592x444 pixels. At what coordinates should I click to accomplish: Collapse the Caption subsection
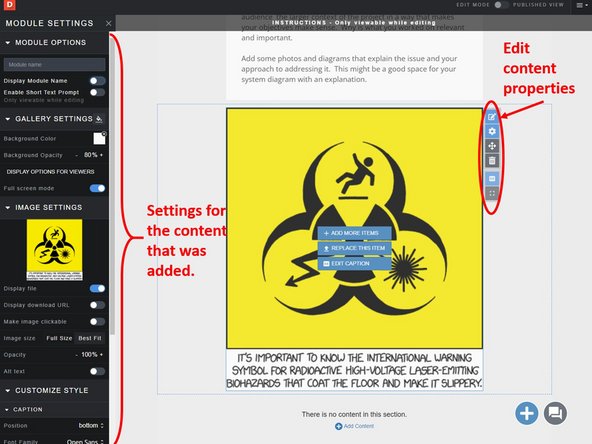7,410
